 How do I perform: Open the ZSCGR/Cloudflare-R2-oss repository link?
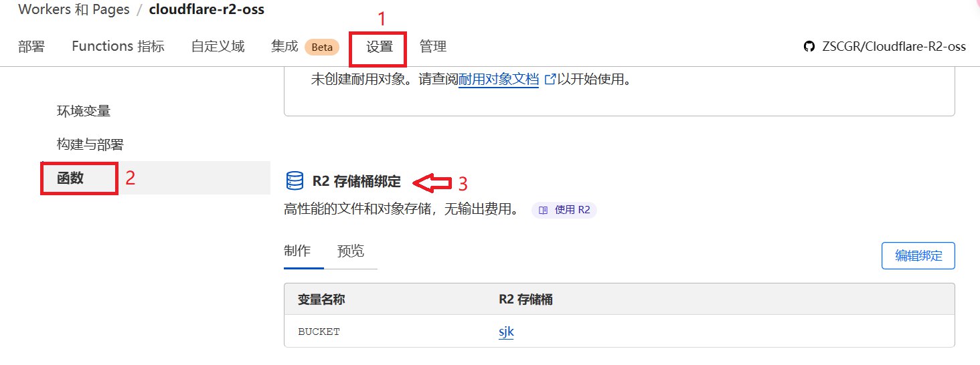click(894, 46)
